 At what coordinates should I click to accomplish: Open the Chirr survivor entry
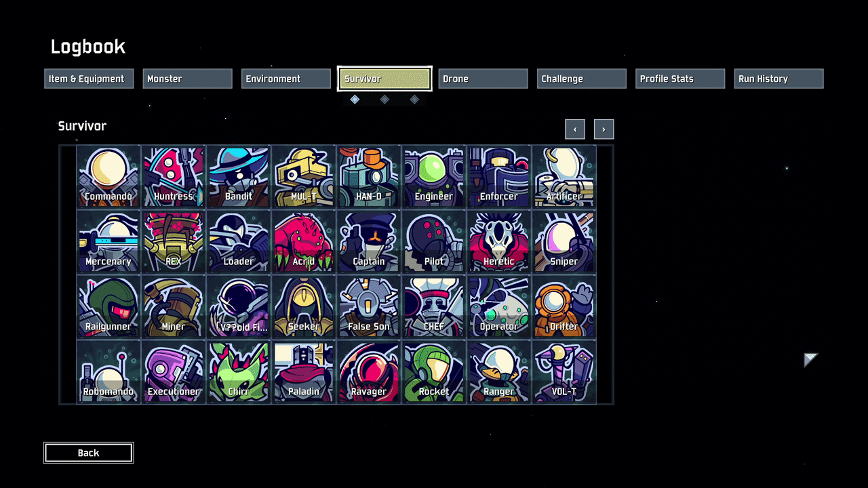(239, 371)
